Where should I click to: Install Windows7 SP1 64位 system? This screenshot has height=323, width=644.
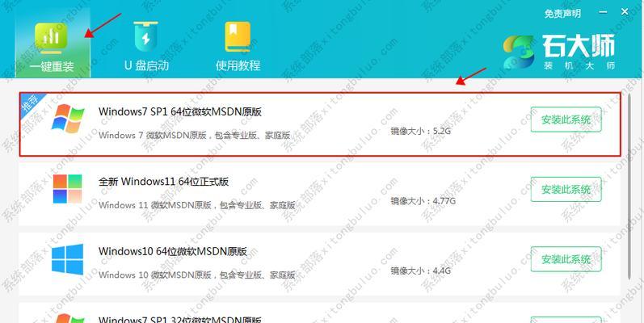(x=566, y=120)
